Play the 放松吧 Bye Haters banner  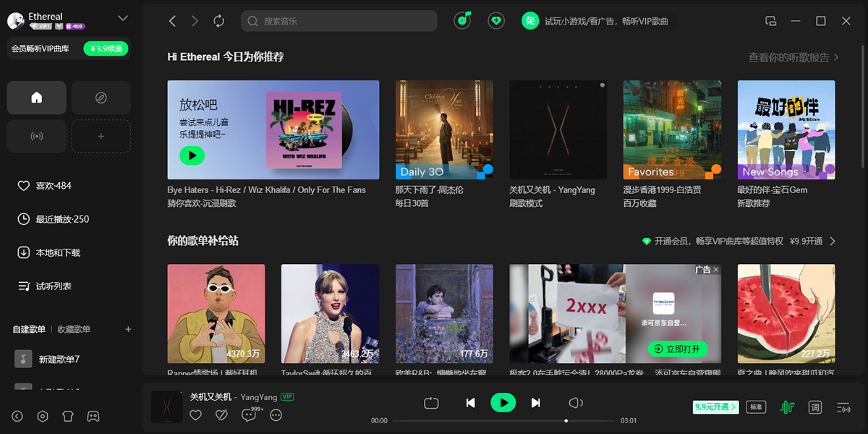[192, 155]
